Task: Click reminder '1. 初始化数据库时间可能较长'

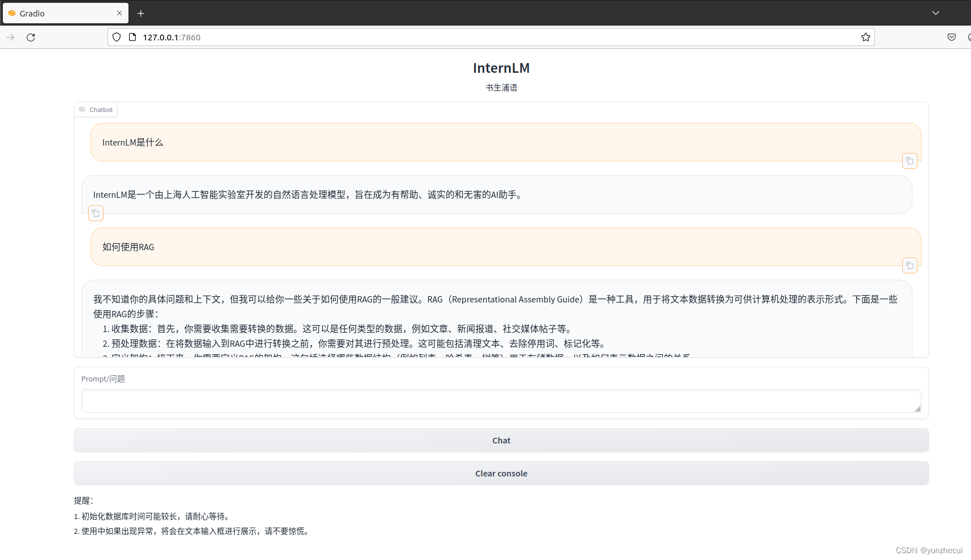Action: [153, 517]
